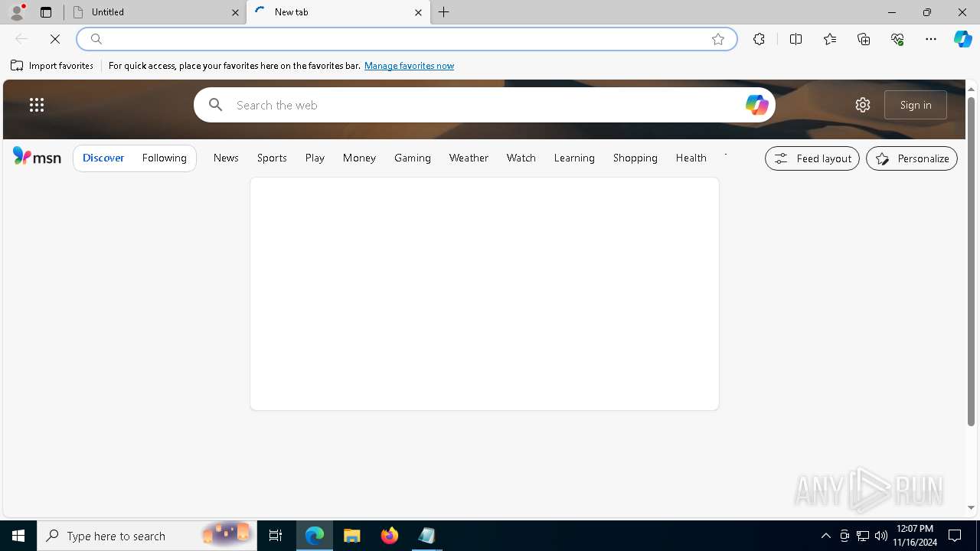Close the Untitled tab
This screenshot has width=980, height=551.
(235, 12)
